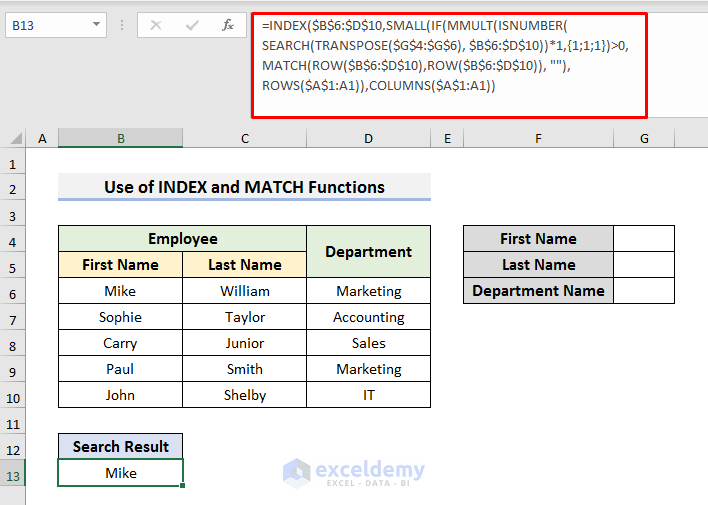708x505 pixels.
Task: Select the cell containing 'Shelby'
Action: (x=245, y=395)
